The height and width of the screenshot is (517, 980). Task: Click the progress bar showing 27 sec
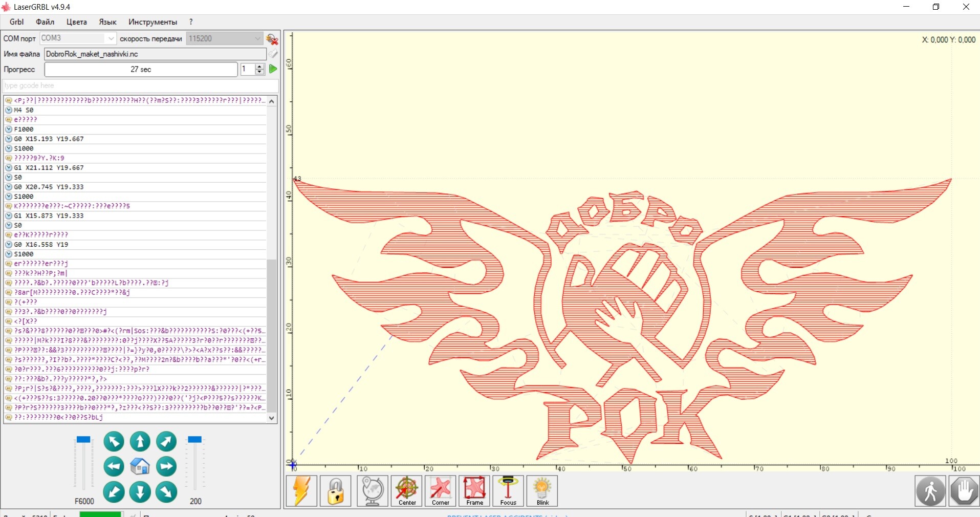click(x=141, y=69)
